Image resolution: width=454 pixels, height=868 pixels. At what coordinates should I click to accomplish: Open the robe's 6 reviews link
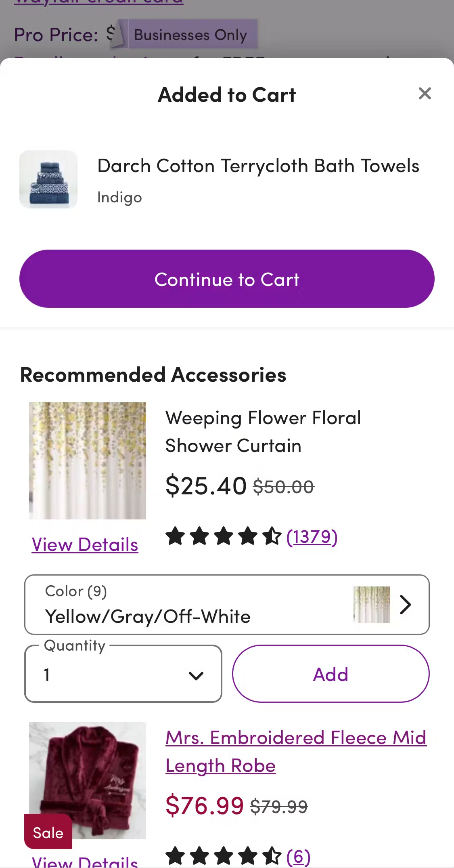(x=299, y=856)
